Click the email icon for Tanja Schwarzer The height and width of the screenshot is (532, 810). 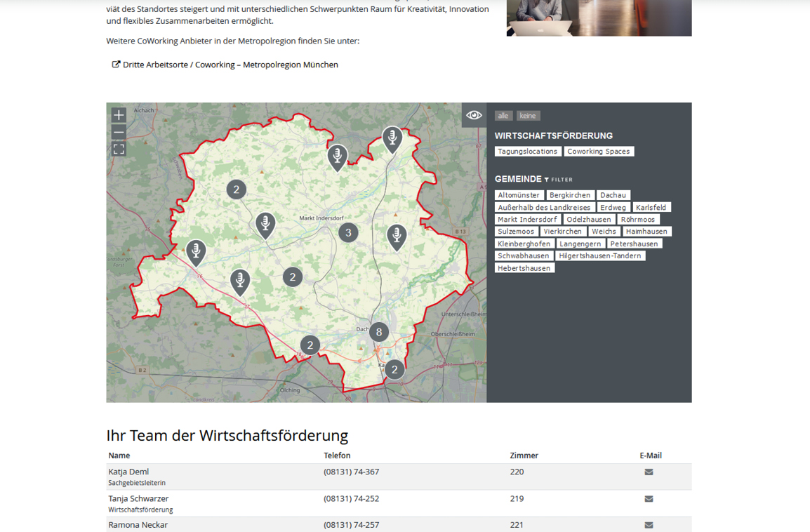point(649,499)
